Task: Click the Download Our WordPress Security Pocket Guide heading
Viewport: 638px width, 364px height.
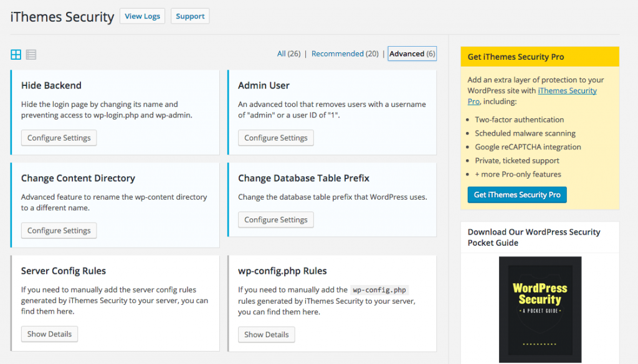Action: [534, 237]
